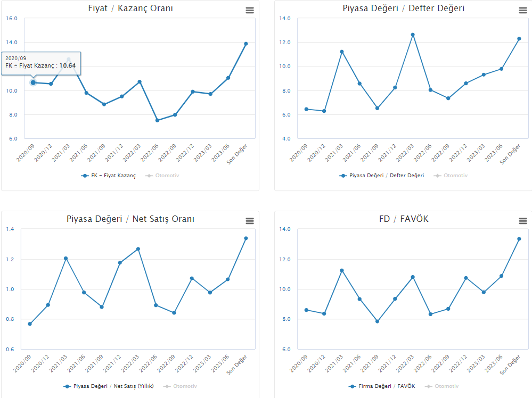Click the Fiyat / Kazanç Oranı chart title
The image size is (532, 398).
click(x=130, y=9)
